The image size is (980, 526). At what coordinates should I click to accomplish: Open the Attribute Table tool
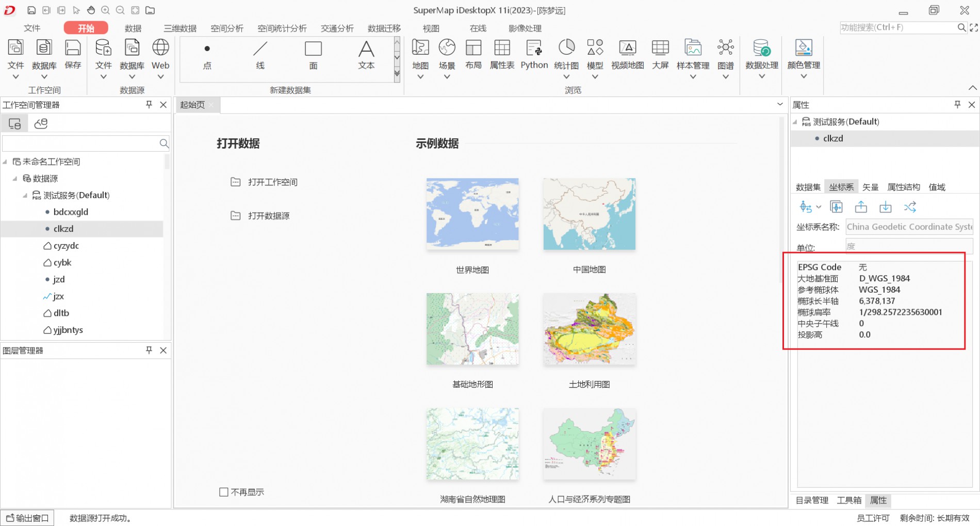502,54
